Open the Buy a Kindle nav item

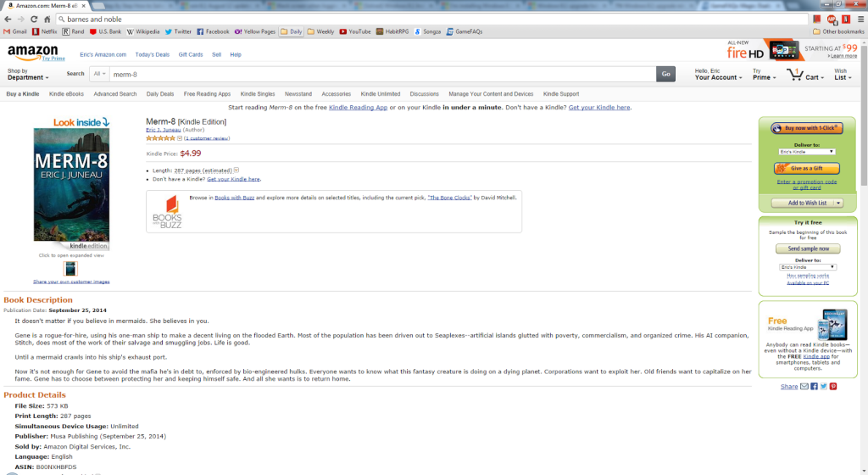(23, 94)
